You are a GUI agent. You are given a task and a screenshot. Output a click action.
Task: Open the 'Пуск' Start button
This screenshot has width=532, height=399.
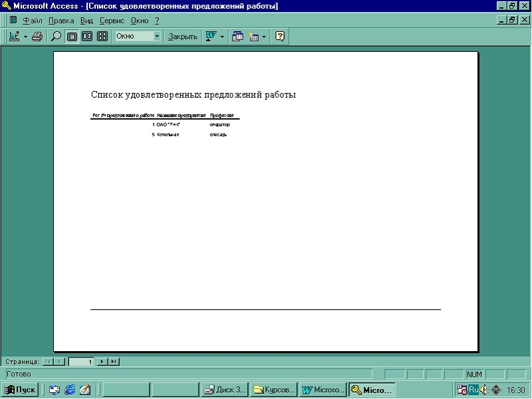20,390
